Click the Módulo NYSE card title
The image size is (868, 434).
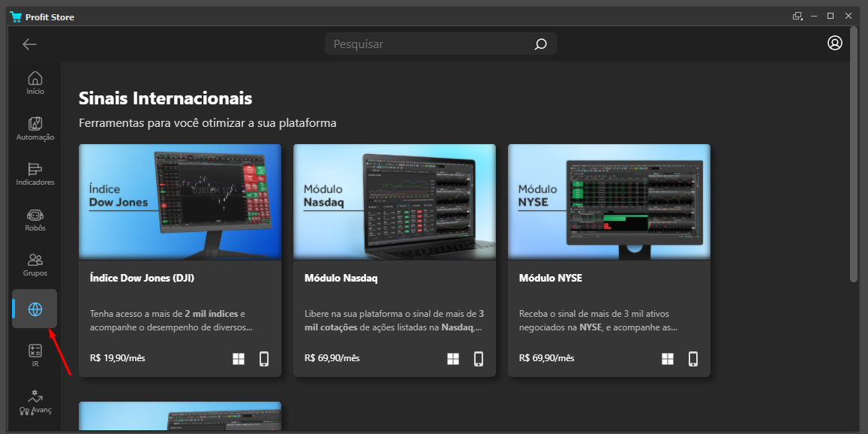pos(550,279)
